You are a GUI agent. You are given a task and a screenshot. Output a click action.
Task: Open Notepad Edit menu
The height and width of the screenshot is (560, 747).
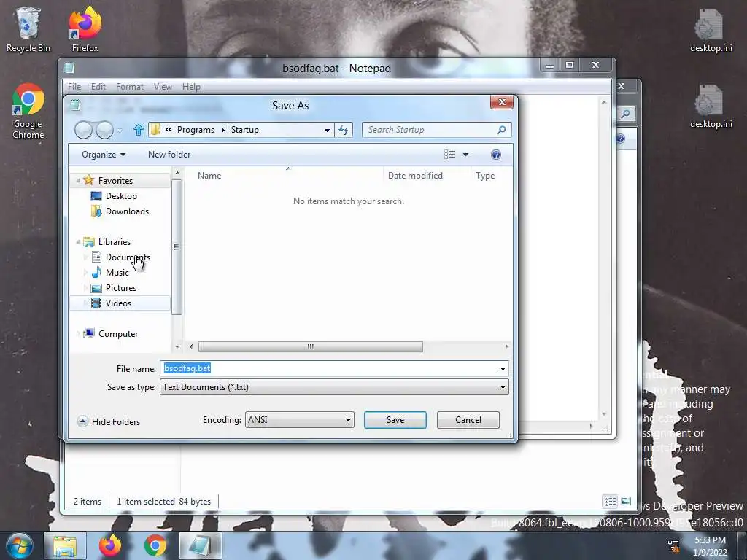coord(98,87)
